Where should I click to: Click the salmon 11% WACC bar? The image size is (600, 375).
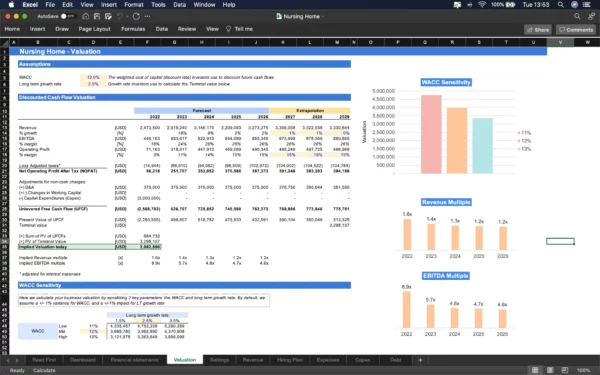pyautogui.click(x=431, y=134)
